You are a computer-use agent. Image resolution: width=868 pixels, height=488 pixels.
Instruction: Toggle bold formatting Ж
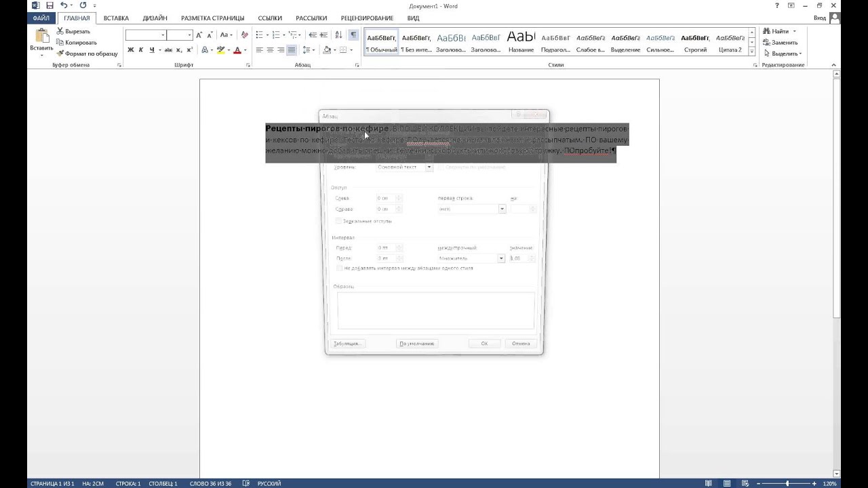[131, 49]
